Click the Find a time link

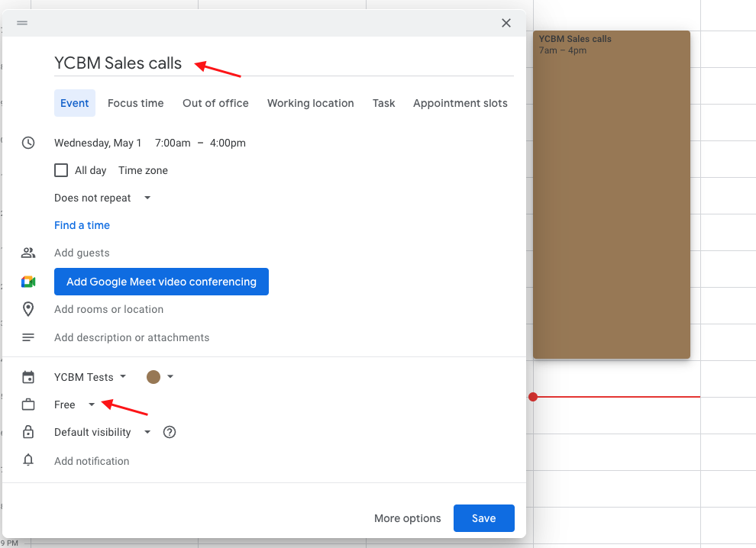[82, 225]
